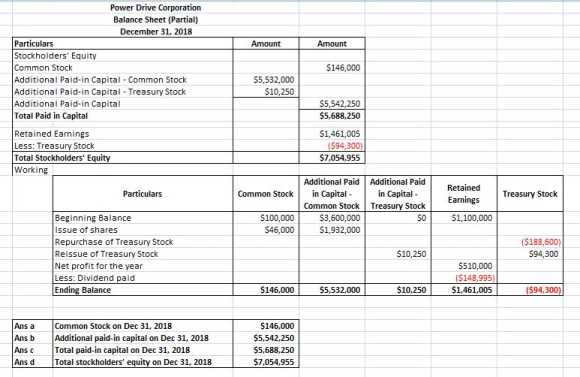Image resolution: width=580 pixels, height=377 pixels.
Task: Click the dividend paid ($148,995) cell
Action: [464, 278]
